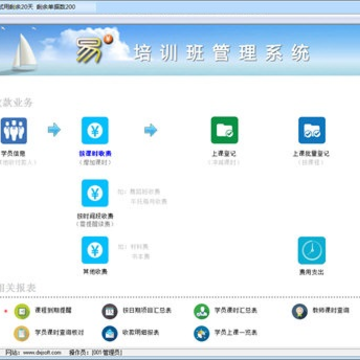
Task: Click the green 学员课时汇总表 icon
Action: tap(202, 311)
